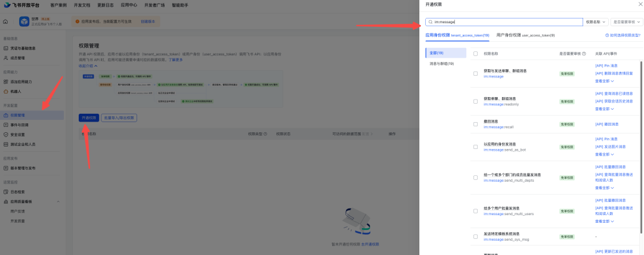Image resolution: width=644 pixels, height=255 pixels.
Task: Click the 批量导入/导出权限 button
Action: pos(119,118)
